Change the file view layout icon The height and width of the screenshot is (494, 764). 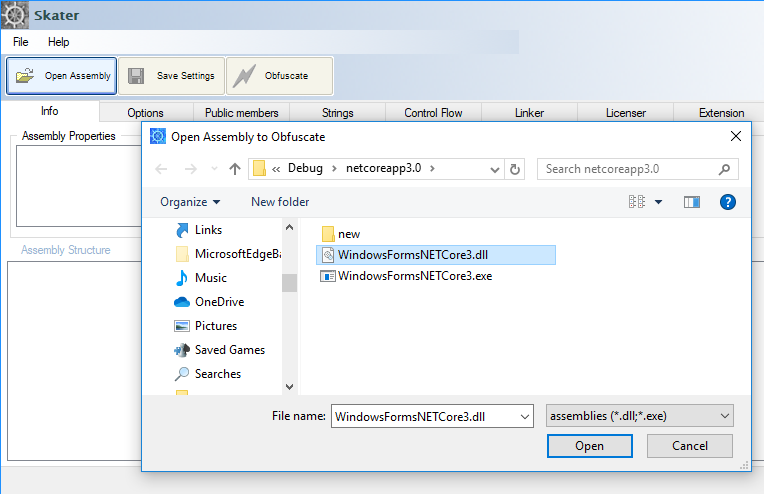637,202
